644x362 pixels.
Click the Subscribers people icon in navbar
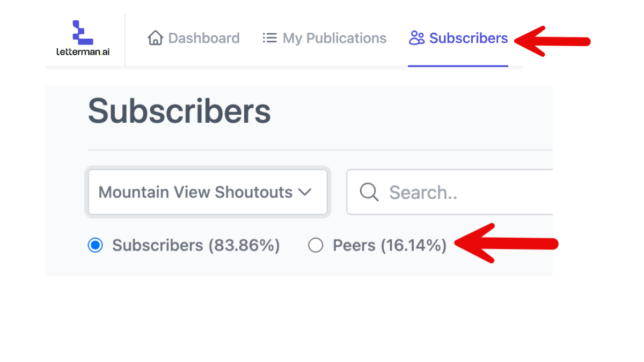pos(416,38)
